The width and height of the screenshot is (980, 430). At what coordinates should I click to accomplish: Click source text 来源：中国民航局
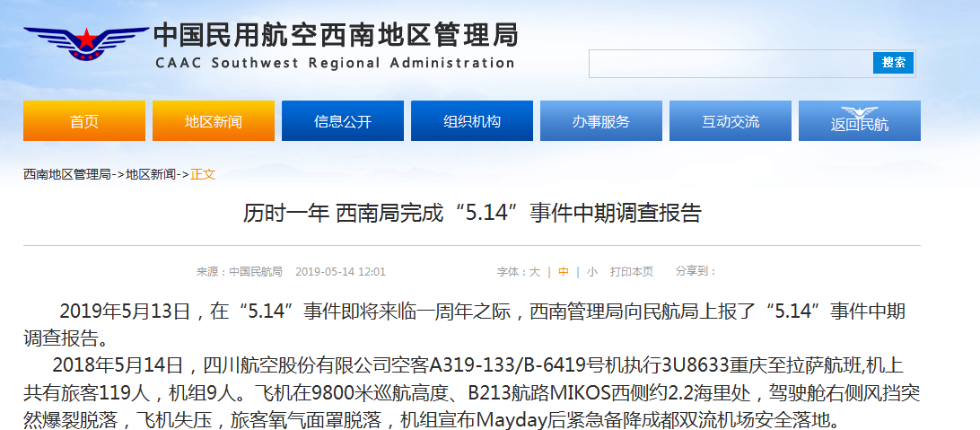[x=240, y=272]
